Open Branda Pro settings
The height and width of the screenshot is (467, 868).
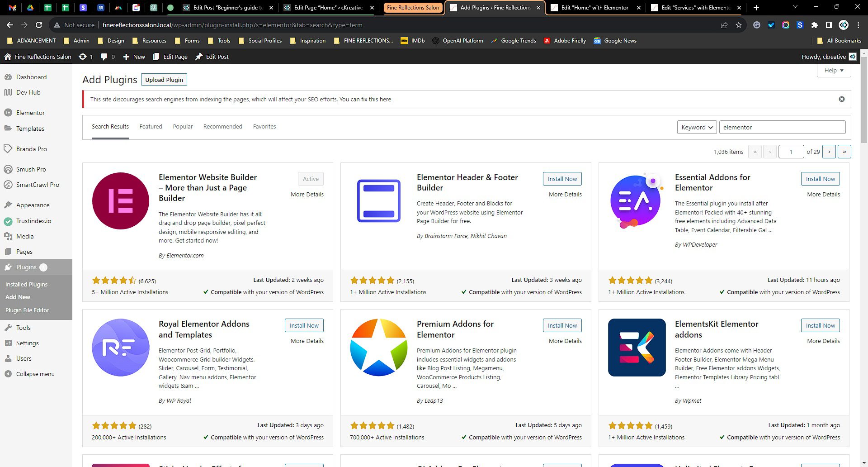click(x=31, y=149)
